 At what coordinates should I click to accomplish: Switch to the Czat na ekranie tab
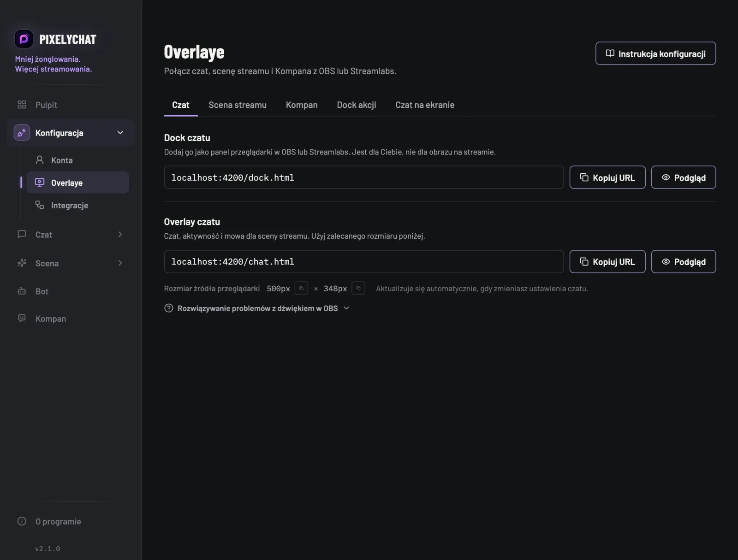point(425,105)
